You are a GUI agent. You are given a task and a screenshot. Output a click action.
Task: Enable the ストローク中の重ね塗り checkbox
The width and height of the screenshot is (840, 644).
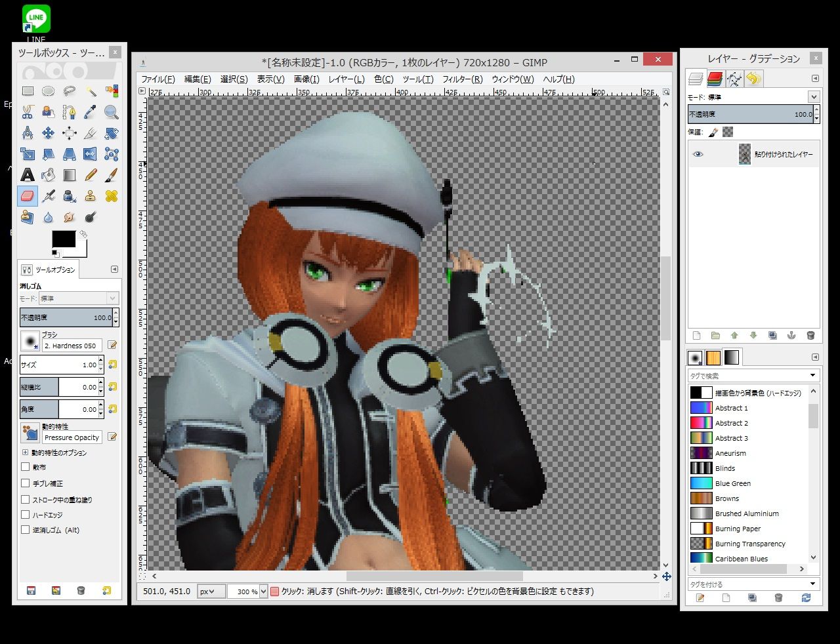[x=26, y=499]
